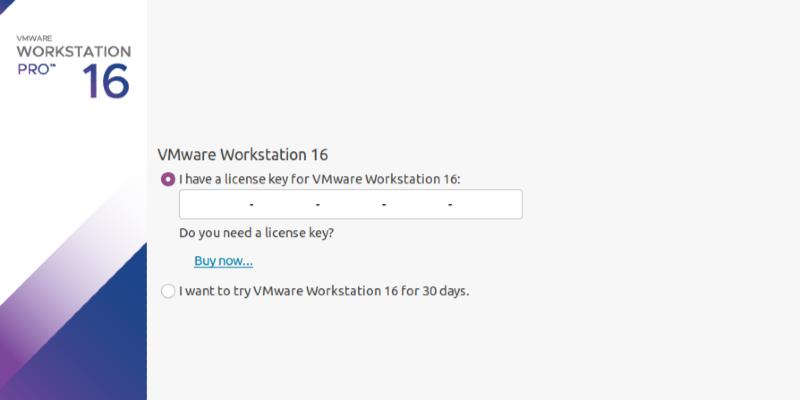Click the second license key segment
The height and width of the screenshot is (400, 800).
pyautogui.click(x=284, y=204)
